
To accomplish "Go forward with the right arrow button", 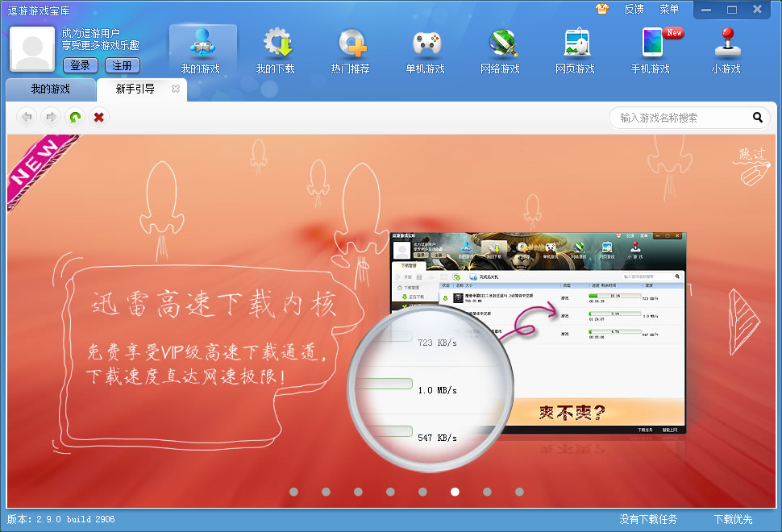I will (x=50, y=117).
